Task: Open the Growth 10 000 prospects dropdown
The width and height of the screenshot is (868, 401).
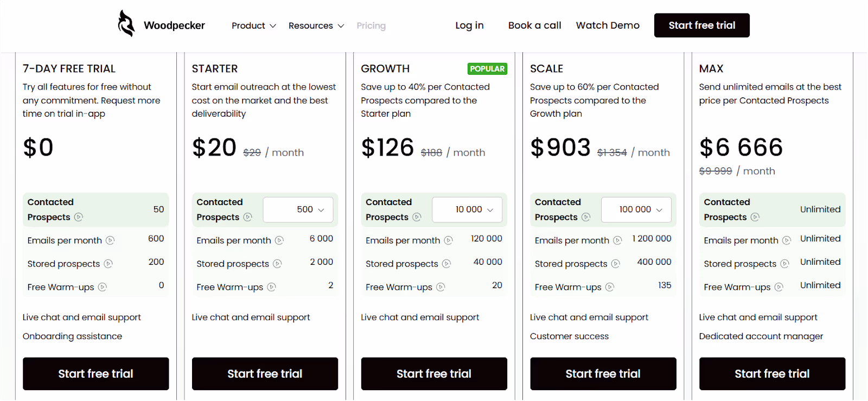Action: [x=467, y=209]
